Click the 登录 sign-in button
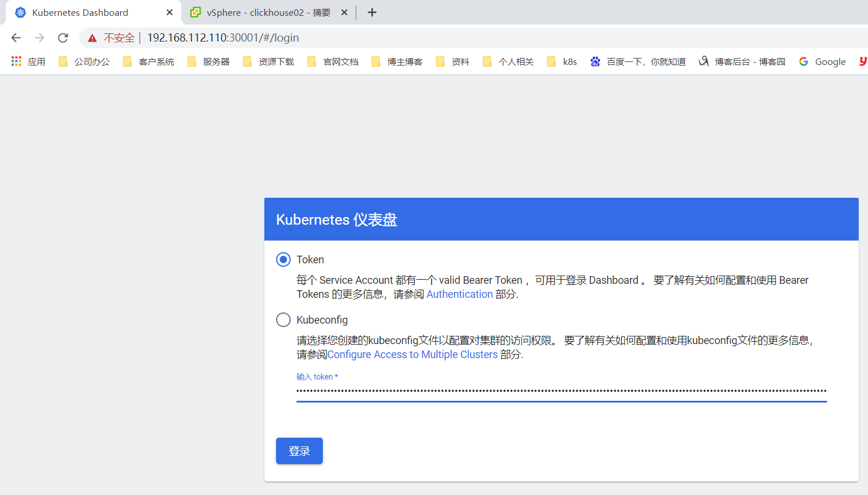 [299, 451]
